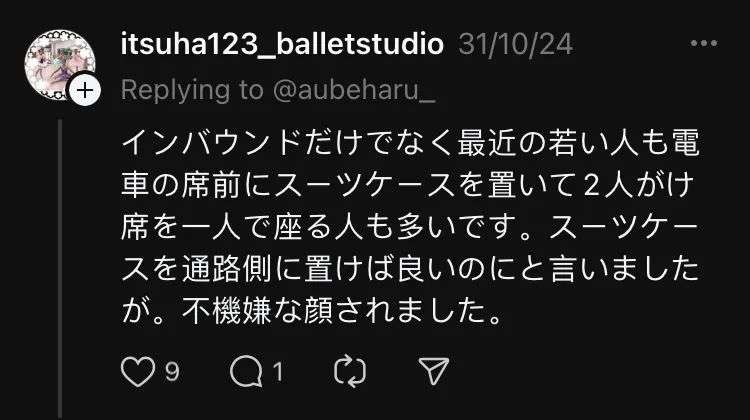Click the last line ending 不機嫌な顔されました
The image size is (750, 420).
tap(312, 311)
